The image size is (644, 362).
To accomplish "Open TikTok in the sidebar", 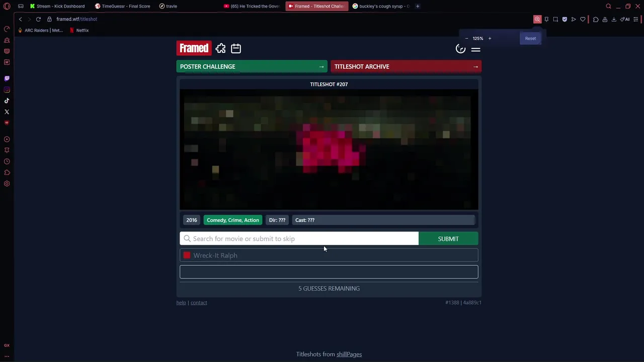I will point(7,101).
